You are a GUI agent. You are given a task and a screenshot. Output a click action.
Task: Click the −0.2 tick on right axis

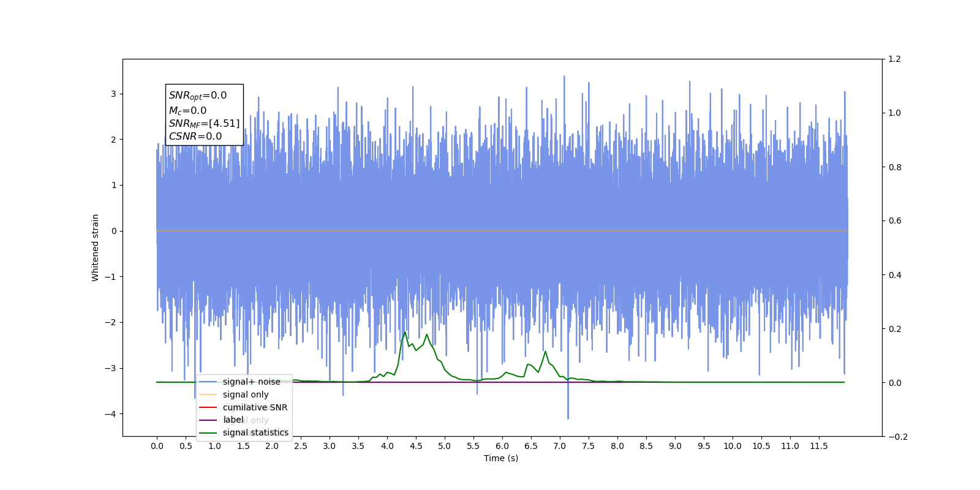coord(898,437)
